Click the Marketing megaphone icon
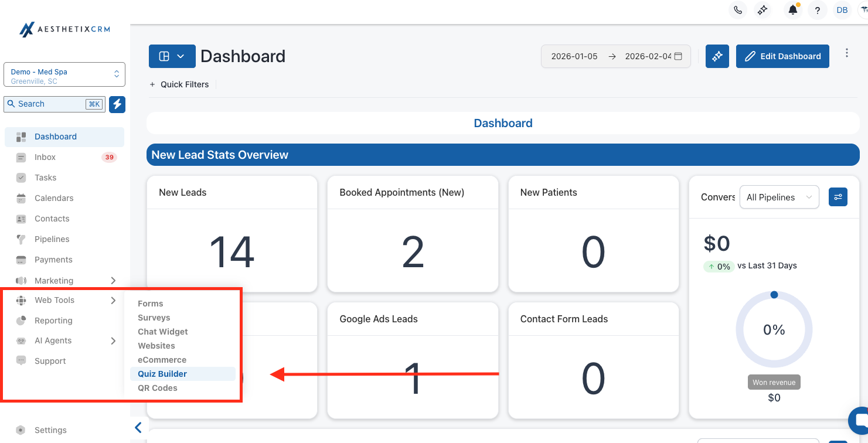This screenshot has width=868, height=443. click(x=21, y=281)
